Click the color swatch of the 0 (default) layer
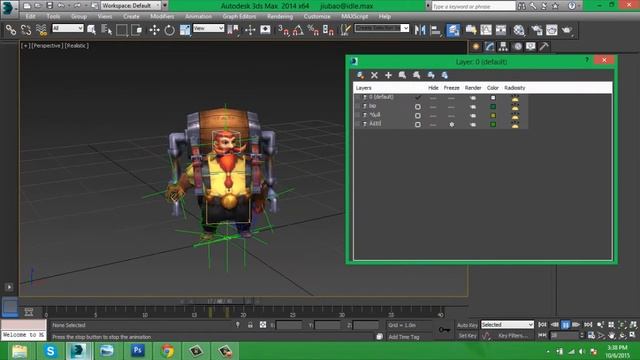Viewport: 640px width, 360px height. (x=493, y=98)
